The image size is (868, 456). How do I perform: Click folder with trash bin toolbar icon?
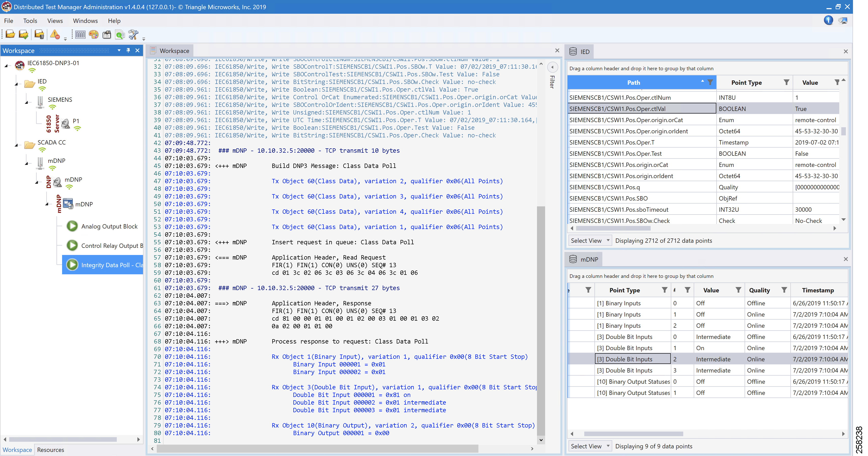pyautogui.click(x=39, y=34)
